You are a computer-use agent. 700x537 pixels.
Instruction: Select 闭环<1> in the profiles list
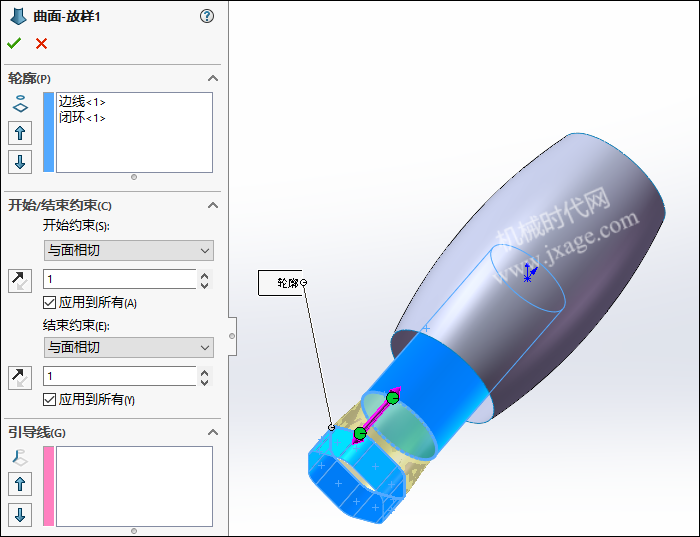[82, 117]
